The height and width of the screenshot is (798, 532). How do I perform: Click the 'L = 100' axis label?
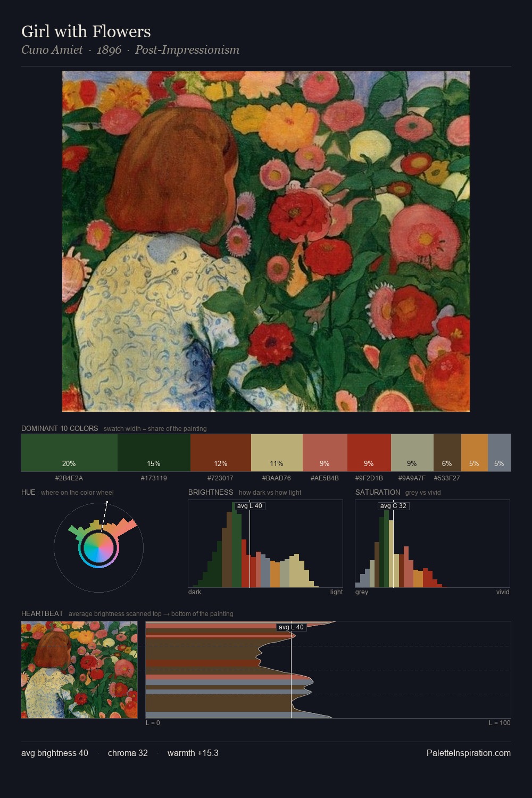(500, 723)
